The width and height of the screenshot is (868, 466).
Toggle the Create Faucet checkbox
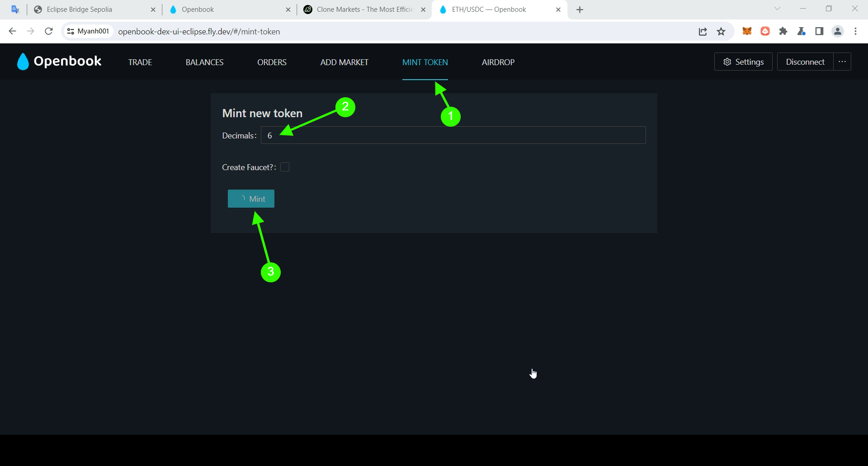pos(285,167)
